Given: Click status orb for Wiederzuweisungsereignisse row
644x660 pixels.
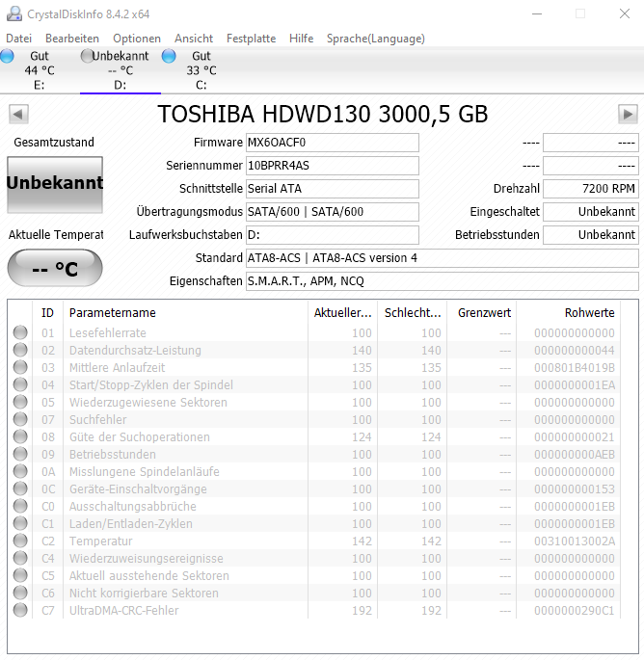Looking at the screenshot, I should (x=20, y=558).
